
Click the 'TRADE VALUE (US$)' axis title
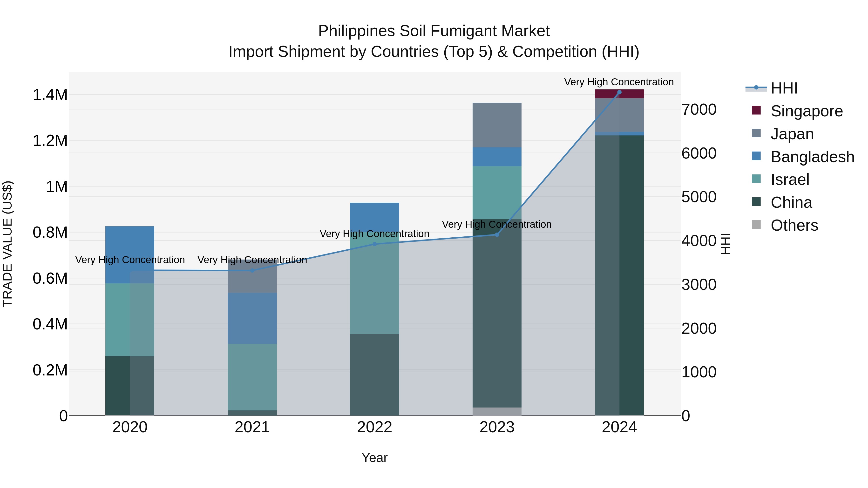pyautogui.click(x=7, y=244)
